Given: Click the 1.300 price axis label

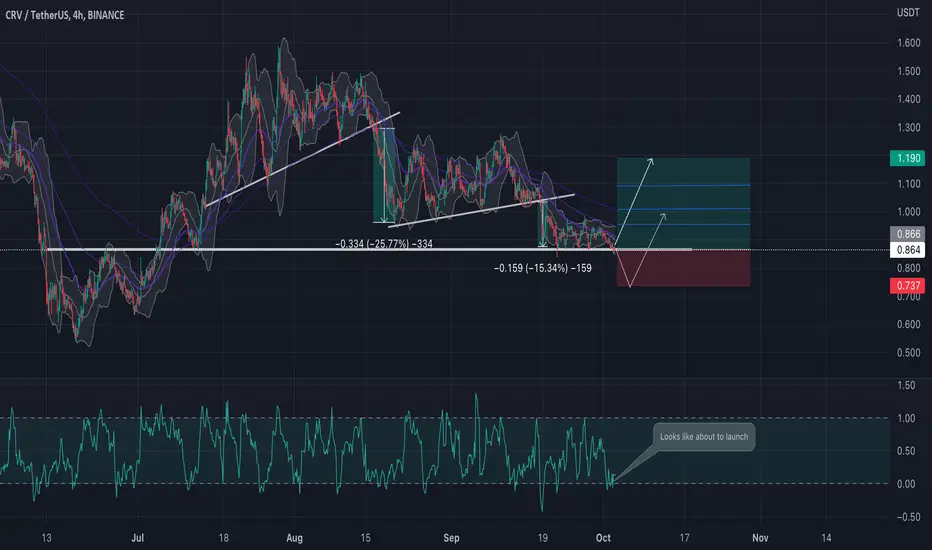Looking at the screenshot, I should (x=909, y=128).
